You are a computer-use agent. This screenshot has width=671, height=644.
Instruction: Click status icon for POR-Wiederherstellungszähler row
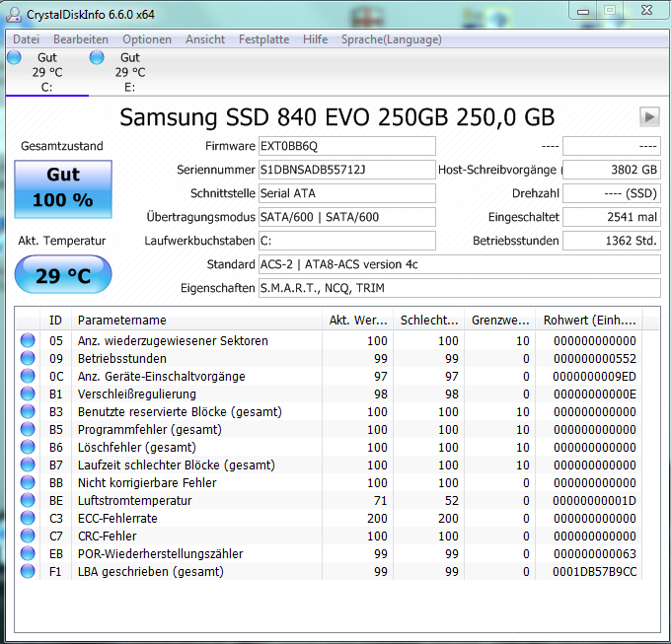[x=28, y=553]
